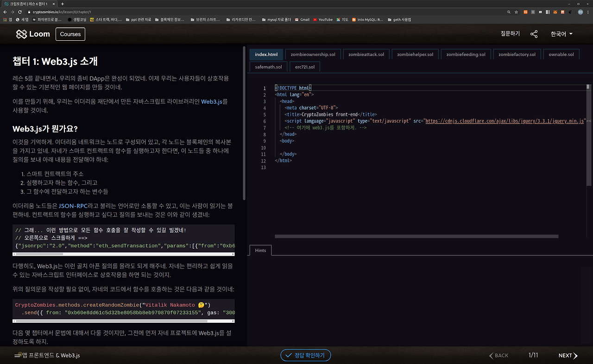Image resolution: width=593 pixels, height=364 pixels.
Task: Click the code line with CryptoZombies front-end title
Action: [331, 114]
